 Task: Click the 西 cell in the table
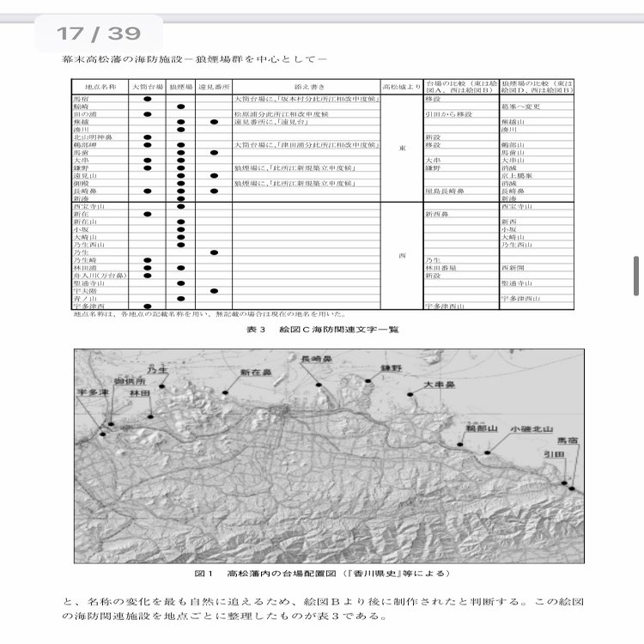pos(402,256)
